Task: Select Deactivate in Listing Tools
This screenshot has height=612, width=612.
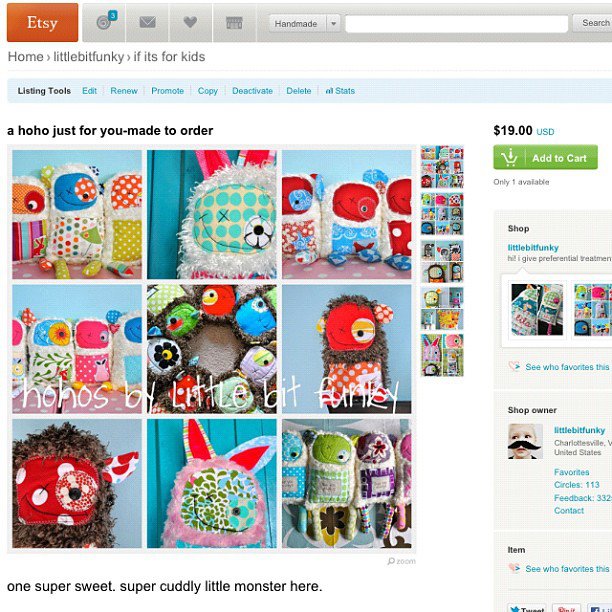Action: 252,91
